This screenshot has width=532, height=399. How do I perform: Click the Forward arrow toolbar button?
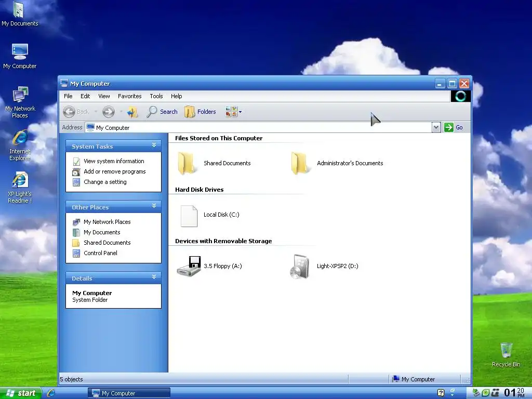(109, 112)
